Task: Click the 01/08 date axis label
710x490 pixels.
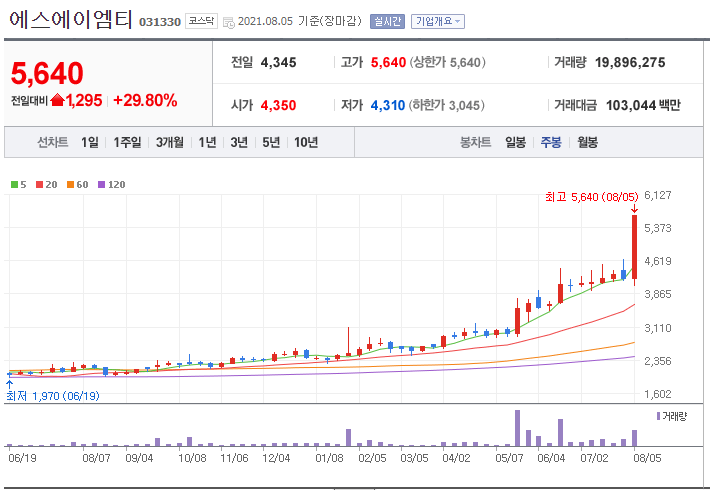Action: click(x=329, y=458)
